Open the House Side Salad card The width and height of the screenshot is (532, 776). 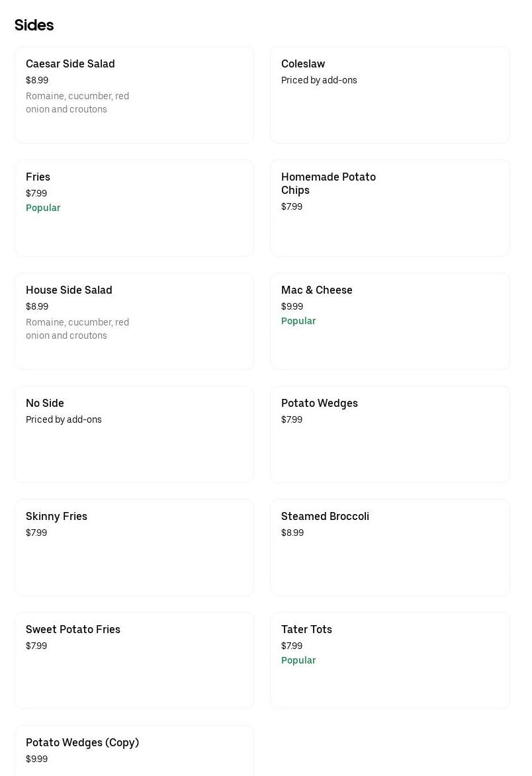134,321
